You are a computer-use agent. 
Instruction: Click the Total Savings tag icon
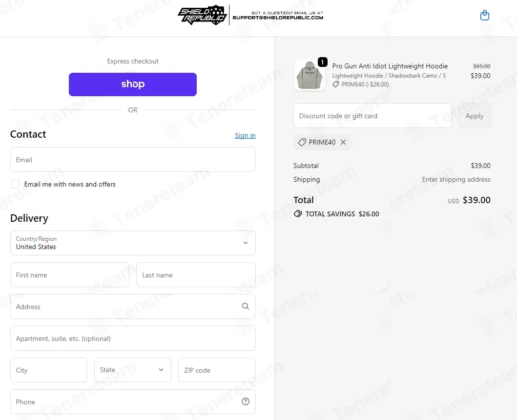tap(298, 214)
